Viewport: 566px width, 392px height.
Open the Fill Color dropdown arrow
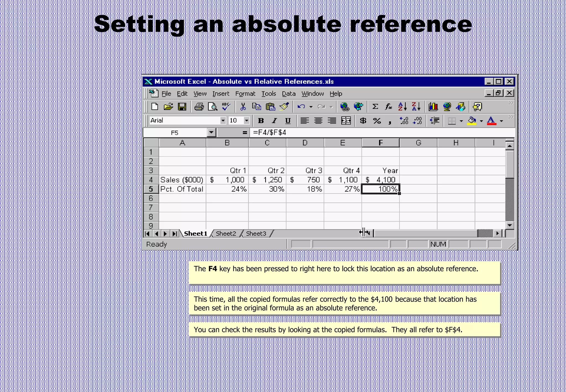click(481, 121)
